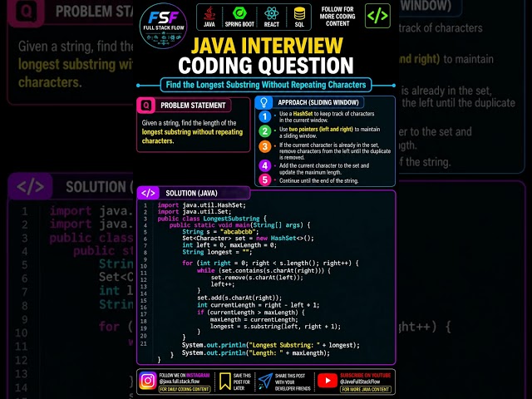Click the 'while (set.contains' code line
This screenshot has width=532, height=399.
pyautogui.click(x=264, y=271)
